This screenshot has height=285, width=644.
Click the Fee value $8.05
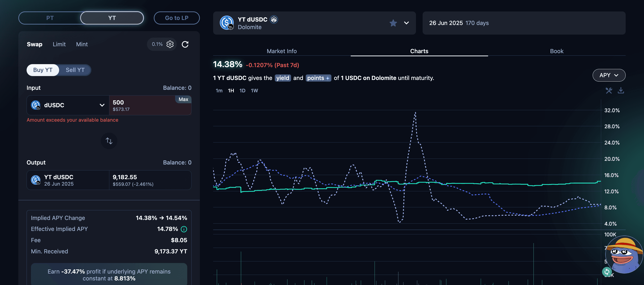[x=179, y=240]
